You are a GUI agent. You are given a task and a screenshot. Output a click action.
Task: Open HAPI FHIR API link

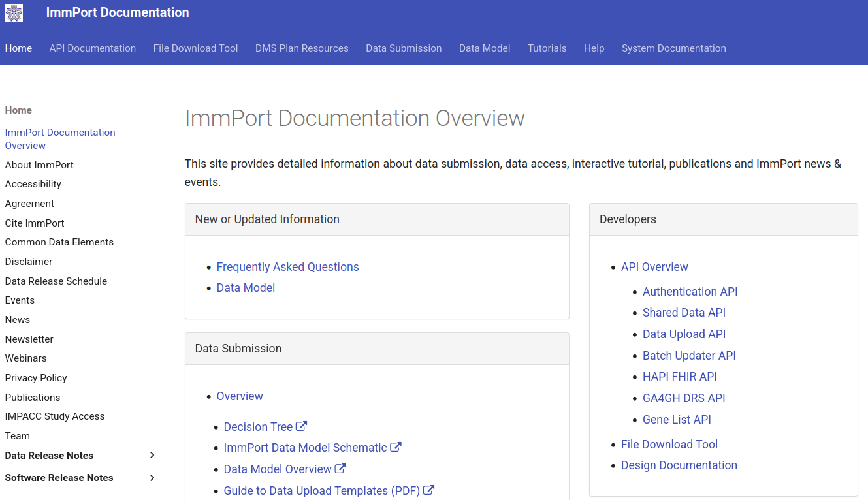pyautogui.click(x=680, y=377)
